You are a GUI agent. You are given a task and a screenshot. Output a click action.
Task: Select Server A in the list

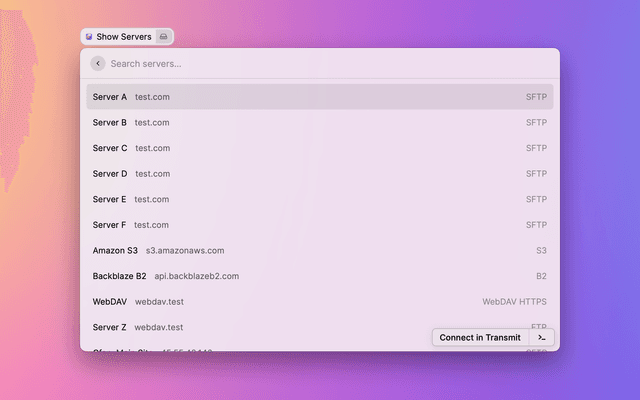click(x=110, y=97)
